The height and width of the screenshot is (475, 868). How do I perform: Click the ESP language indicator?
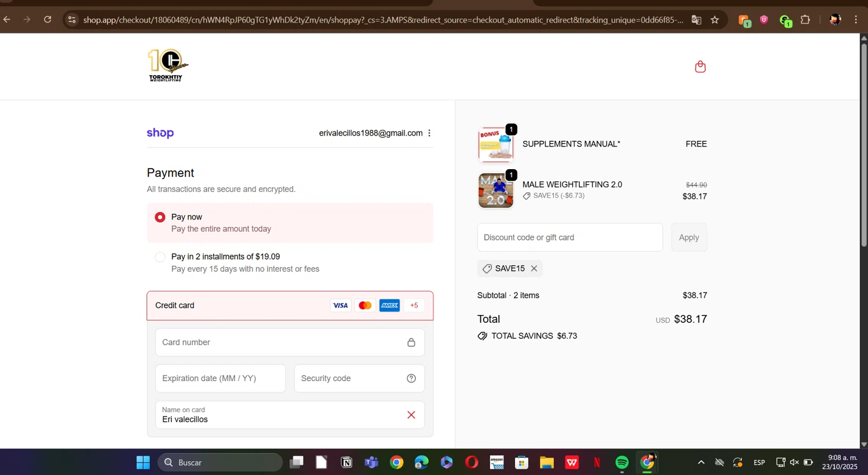coord(759,462)
